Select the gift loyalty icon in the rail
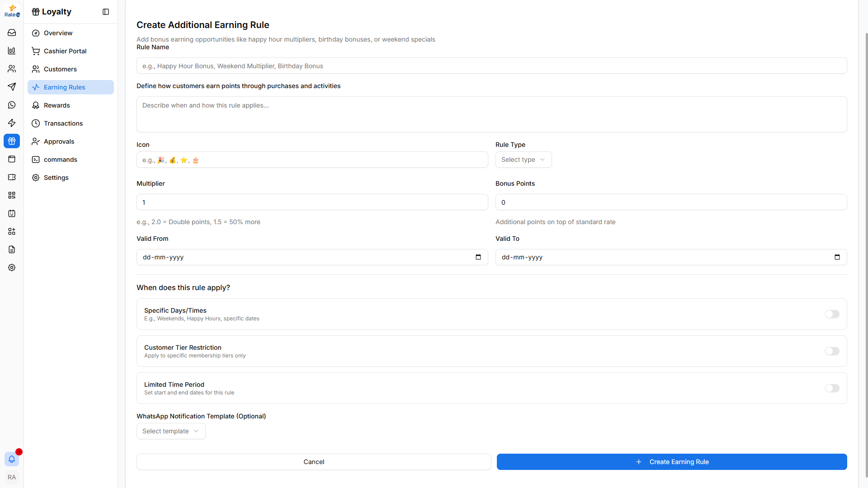This screenshot has width=868, height=488. [12, 141]
